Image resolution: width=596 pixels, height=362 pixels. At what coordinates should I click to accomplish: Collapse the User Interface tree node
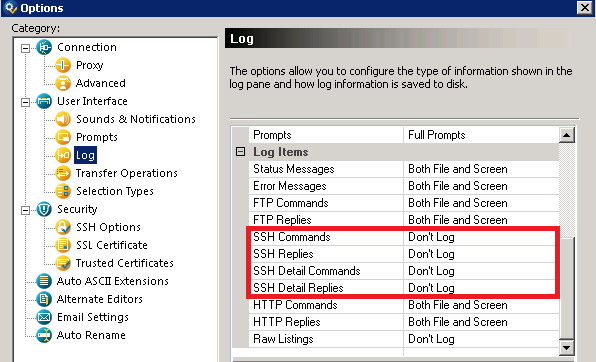pos(25,102)
